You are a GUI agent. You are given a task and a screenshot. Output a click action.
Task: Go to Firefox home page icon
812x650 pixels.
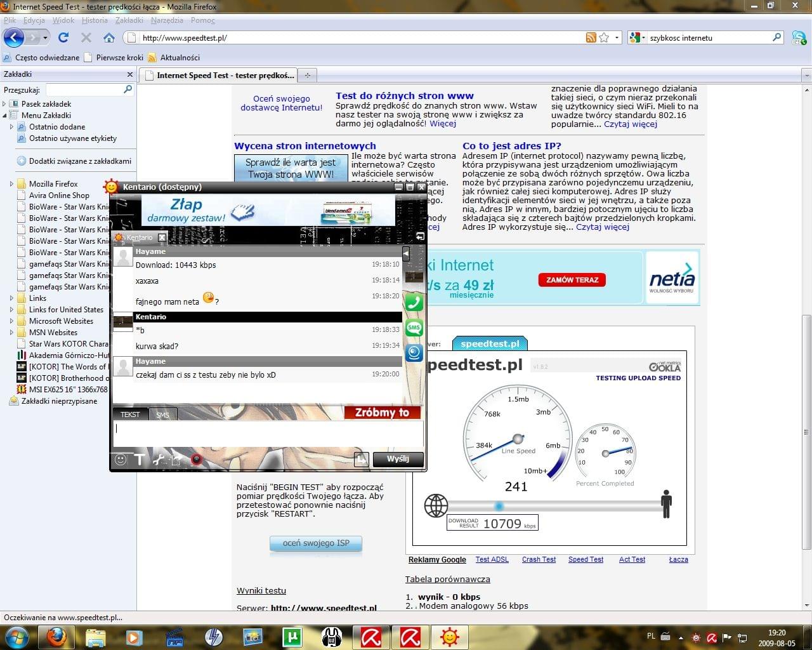(109, 38)
